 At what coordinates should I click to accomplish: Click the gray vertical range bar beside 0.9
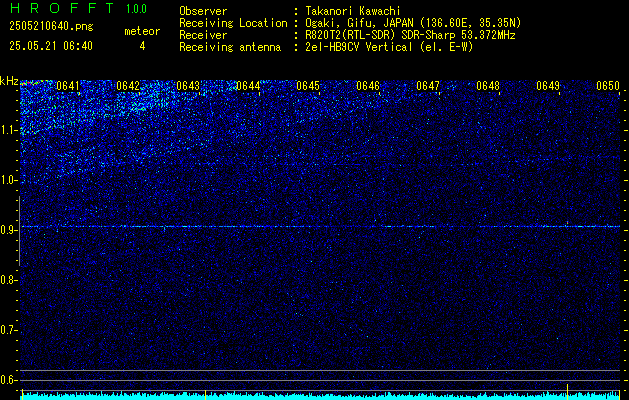[x=19, y=231]
